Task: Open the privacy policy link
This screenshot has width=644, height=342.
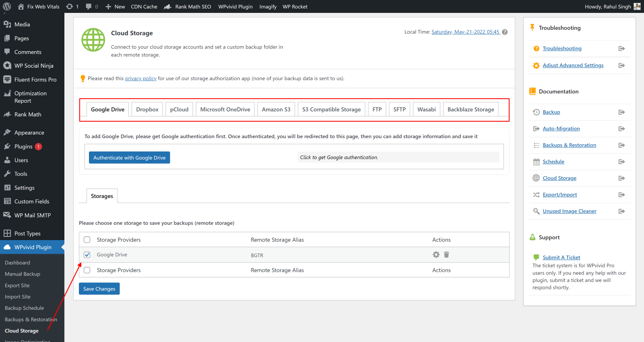Action: click(141, 79)
